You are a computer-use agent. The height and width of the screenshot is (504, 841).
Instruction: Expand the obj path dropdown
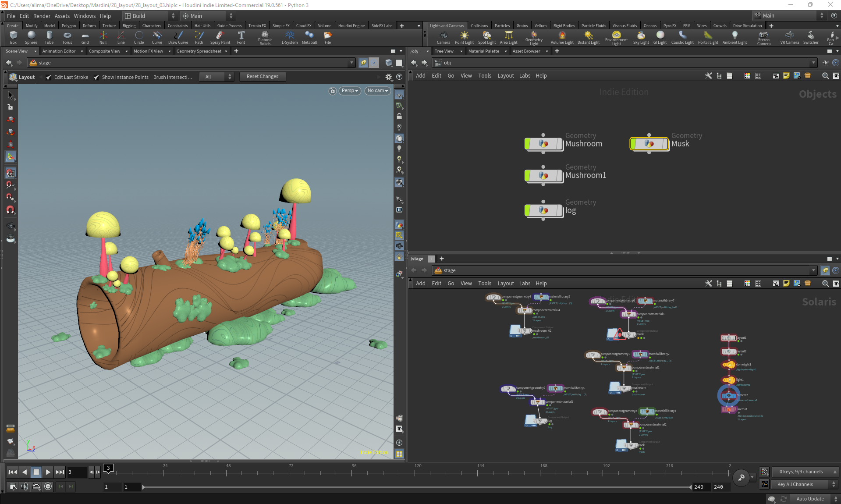coord(813,63)
